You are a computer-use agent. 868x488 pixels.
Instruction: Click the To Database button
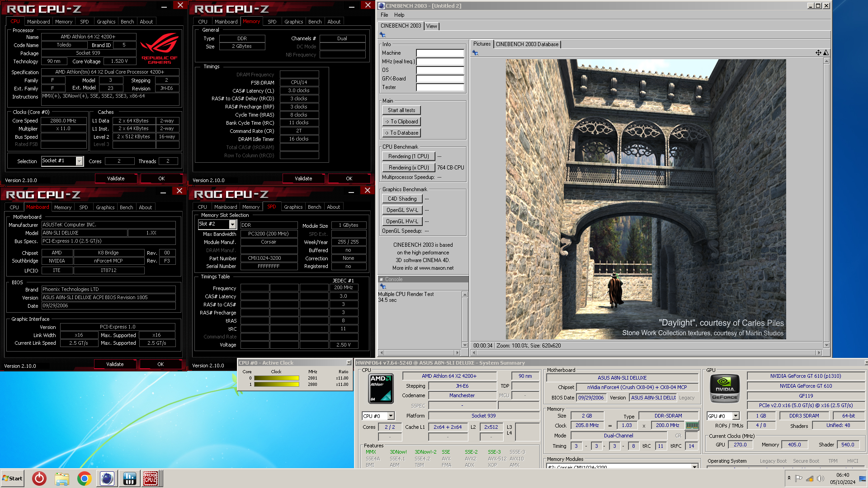click(x=401, y=133)
